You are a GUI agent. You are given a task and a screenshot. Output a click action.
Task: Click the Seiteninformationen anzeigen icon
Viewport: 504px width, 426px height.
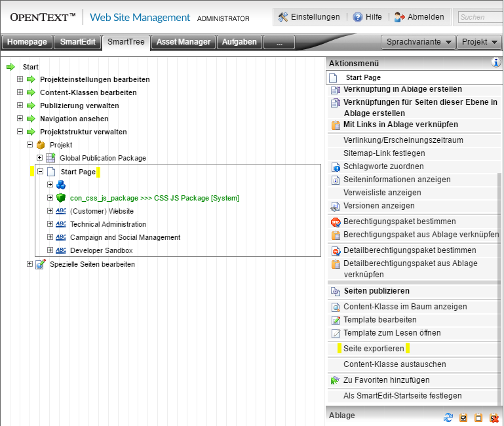click(336, 180)
